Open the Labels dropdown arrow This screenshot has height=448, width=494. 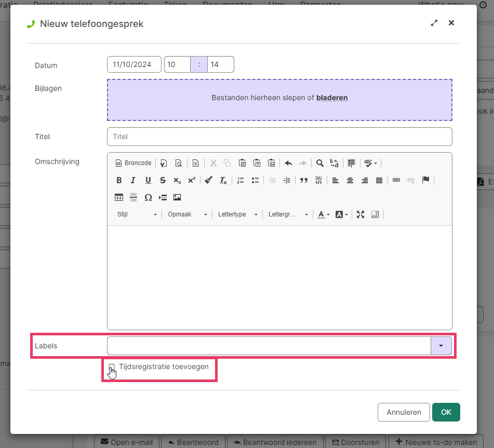coord(441,346)
